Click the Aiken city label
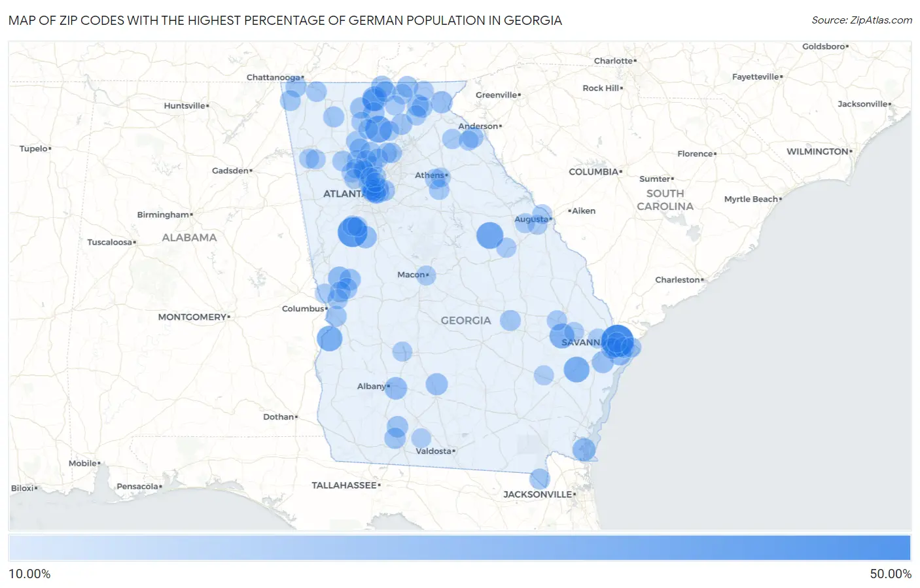Viewport: 920px width, 588px height. [x=584, y=211]
